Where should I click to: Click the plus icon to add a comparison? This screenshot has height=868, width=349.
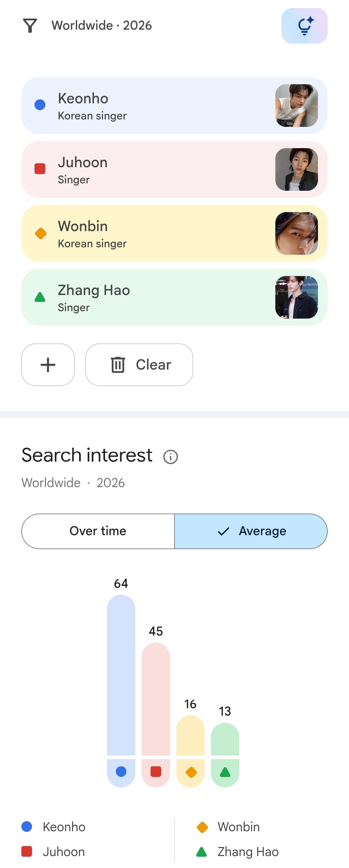(x=48, y=364)
